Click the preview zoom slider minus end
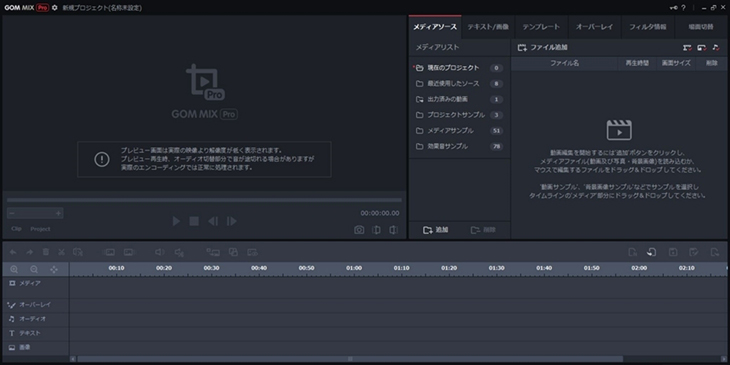This screenshot has height=365, width=730. coord(12,213)
